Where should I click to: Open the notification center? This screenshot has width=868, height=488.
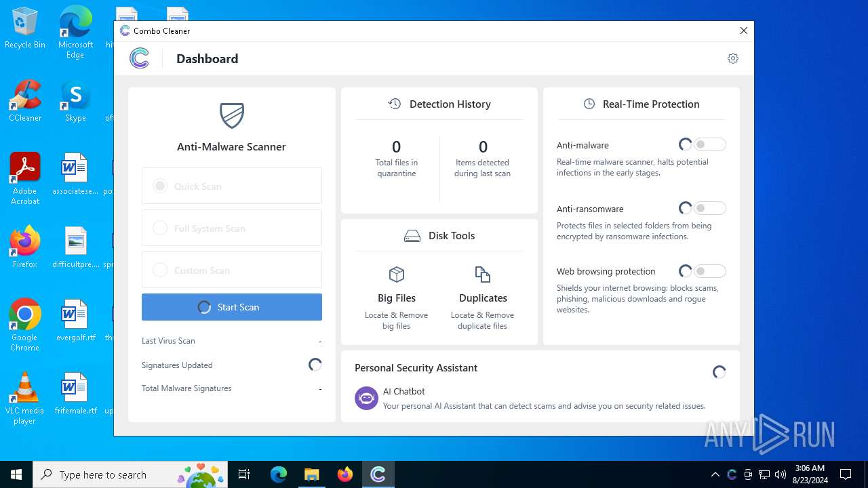click(x=846, y=474)
